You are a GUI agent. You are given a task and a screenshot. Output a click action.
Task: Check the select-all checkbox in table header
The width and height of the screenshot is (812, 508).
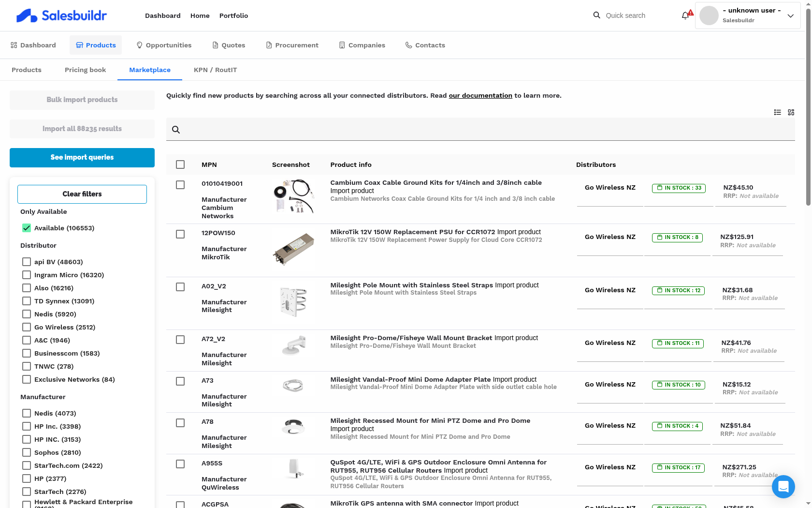click(180, 164)
